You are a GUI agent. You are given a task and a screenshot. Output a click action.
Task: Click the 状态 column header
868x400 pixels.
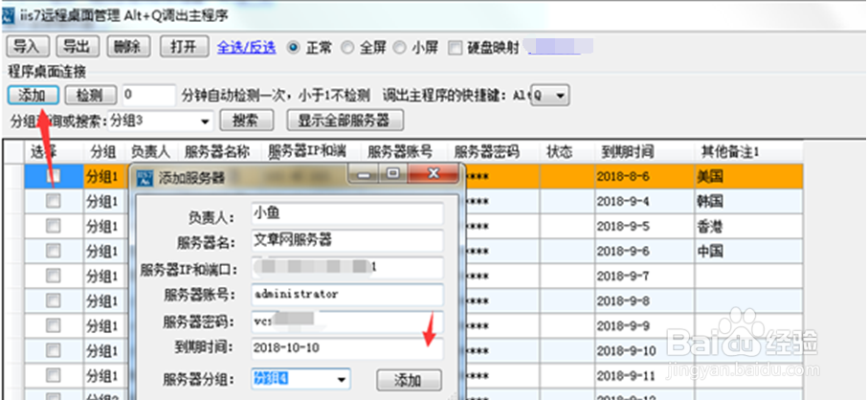[567, 151]
